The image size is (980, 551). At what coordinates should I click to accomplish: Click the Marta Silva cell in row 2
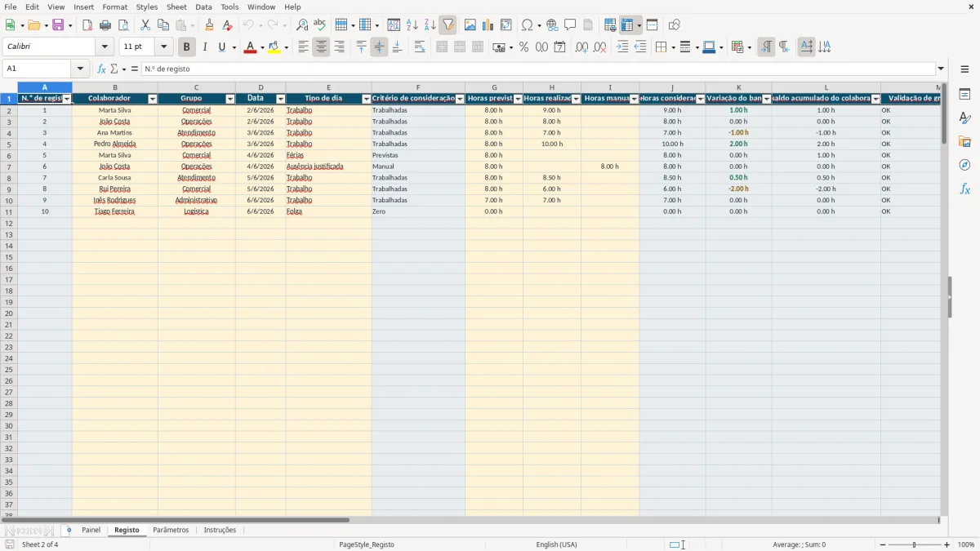coord(114,110)
